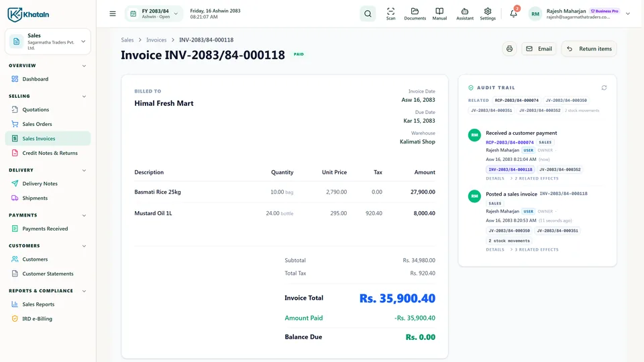Screen dimensions: 644x362
Task: Click Payments Received icon
Action: pyautogui.click(x=15, y=229)
